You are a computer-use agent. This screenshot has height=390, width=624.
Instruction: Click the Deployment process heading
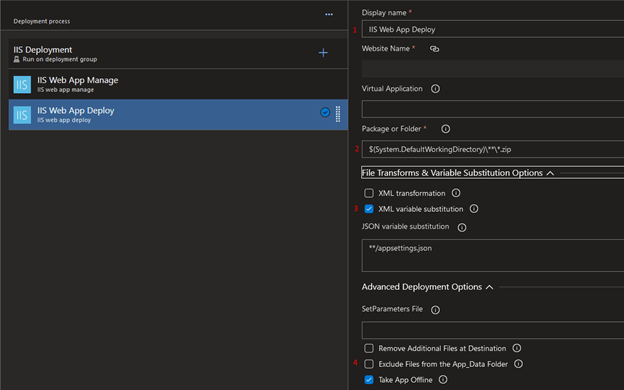(42, 21)
